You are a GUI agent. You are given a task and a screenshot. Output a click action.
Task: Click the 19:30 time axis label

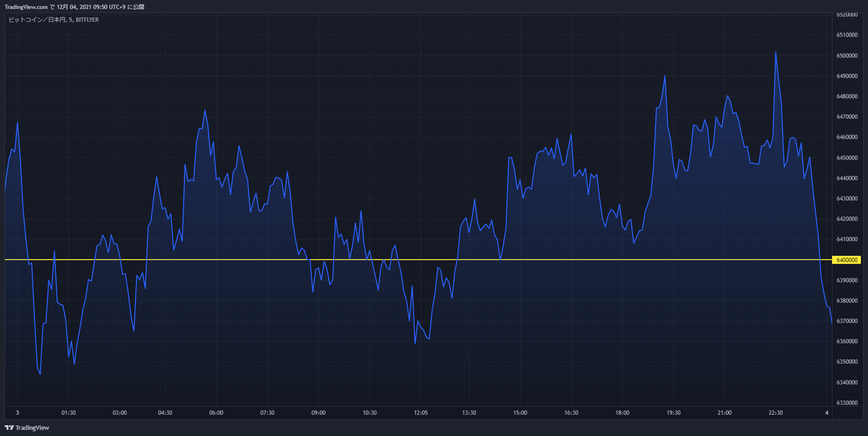tap(673, 413)
